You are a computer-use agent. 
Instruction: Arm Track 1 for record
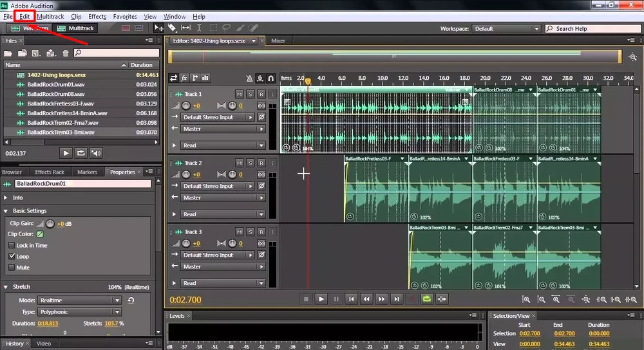pyautogui.click(x=261, y=94)
